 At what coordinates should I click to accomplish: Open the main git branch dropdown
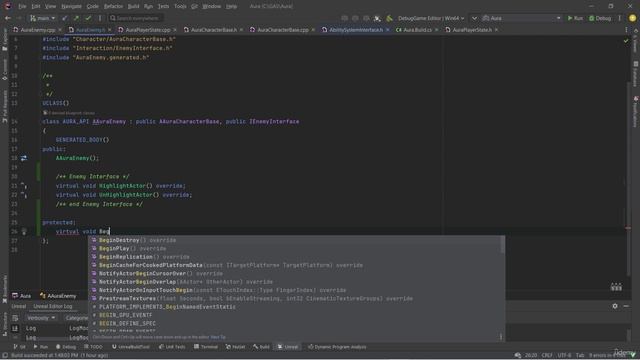coord(42,18)
